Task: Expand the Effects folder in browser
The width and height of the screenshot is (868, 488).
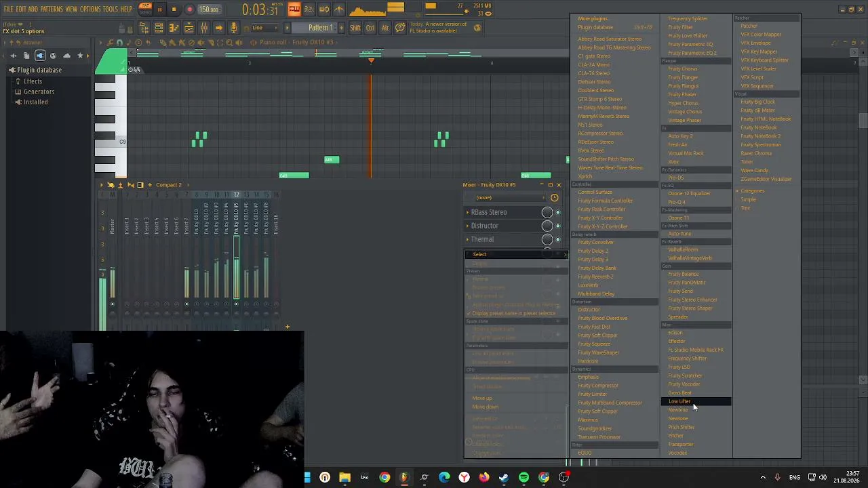Action: click(x=33, y=81)
